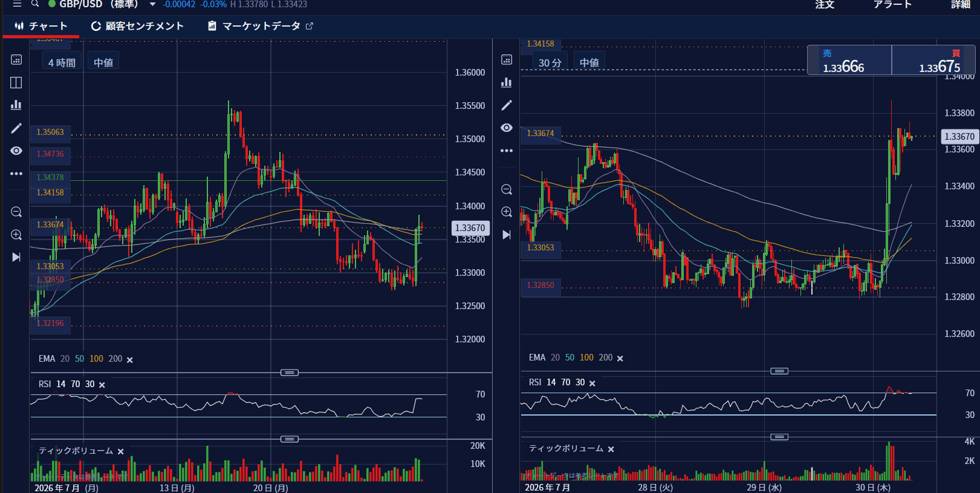This screenshot has height=493, width=980.
Task: Open the 詳細 menu item
Action: [961, 4]
